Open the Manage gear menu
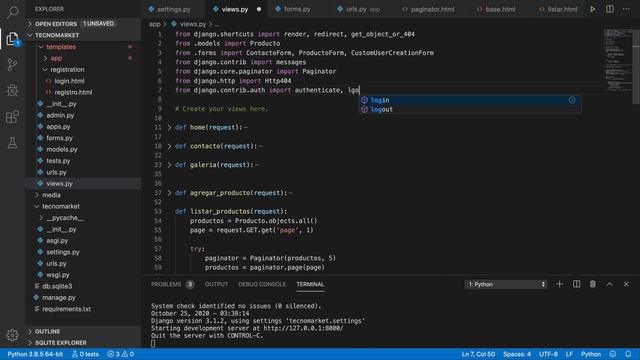Screen dimensions: 640x360 click(12, 335)
